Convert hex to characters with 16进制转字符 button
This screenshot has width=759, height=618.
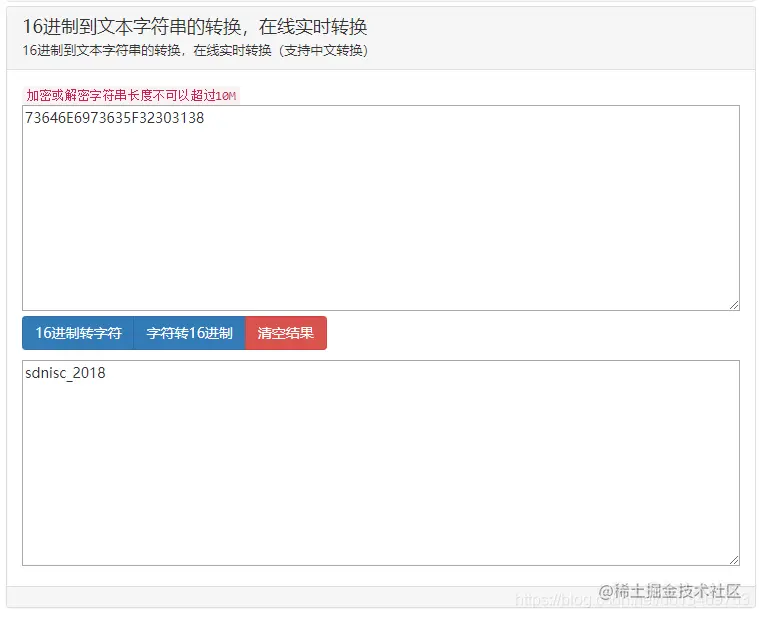tap(78, 333)
